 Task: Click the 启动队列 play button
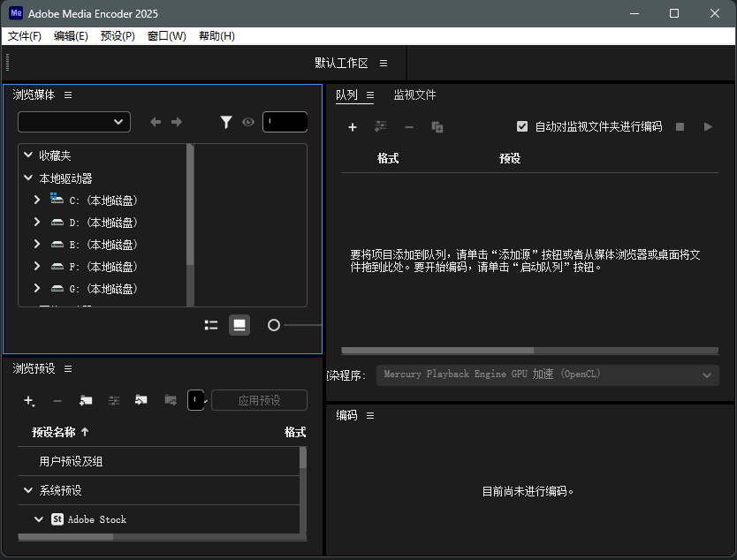[x=708, y=126]
